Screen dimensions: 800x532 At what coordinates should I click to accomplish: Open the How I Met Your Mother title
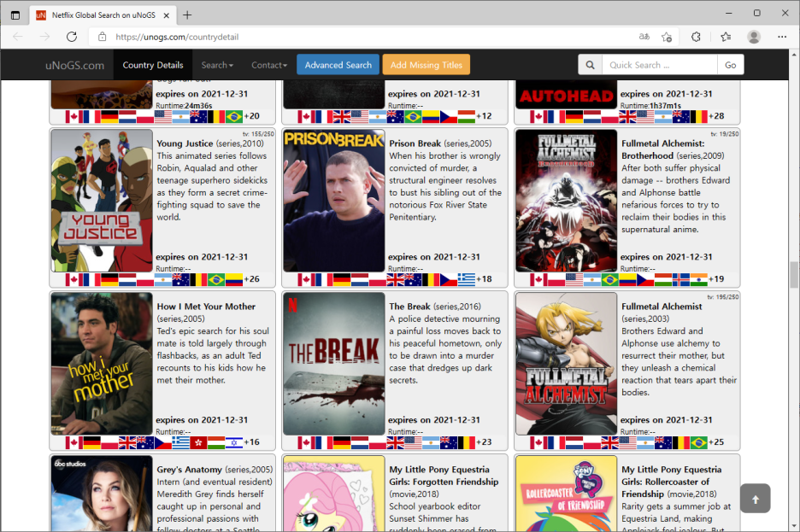(x=206, y=307)
